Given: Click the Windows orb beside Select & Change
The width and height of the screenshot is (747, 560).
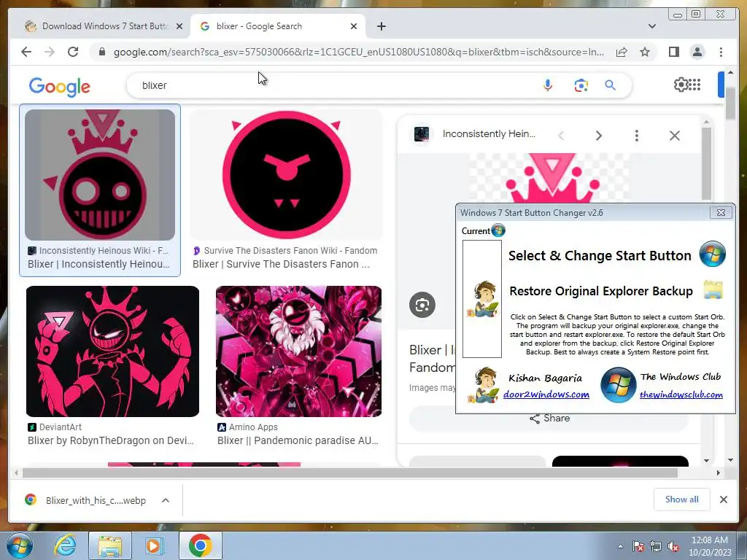Looking at the screenshot, I should pyautogui.click(x=712, y=254).
